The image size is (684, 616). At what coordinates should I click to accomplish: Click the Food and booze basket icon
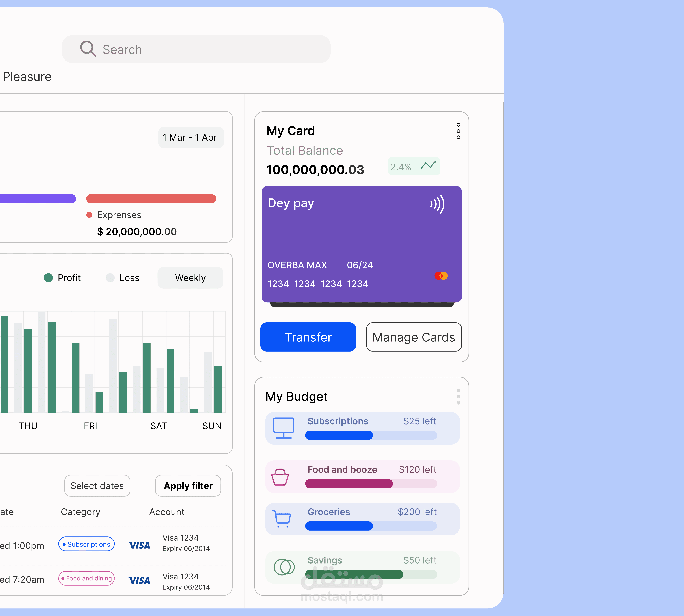coord(280,477)
